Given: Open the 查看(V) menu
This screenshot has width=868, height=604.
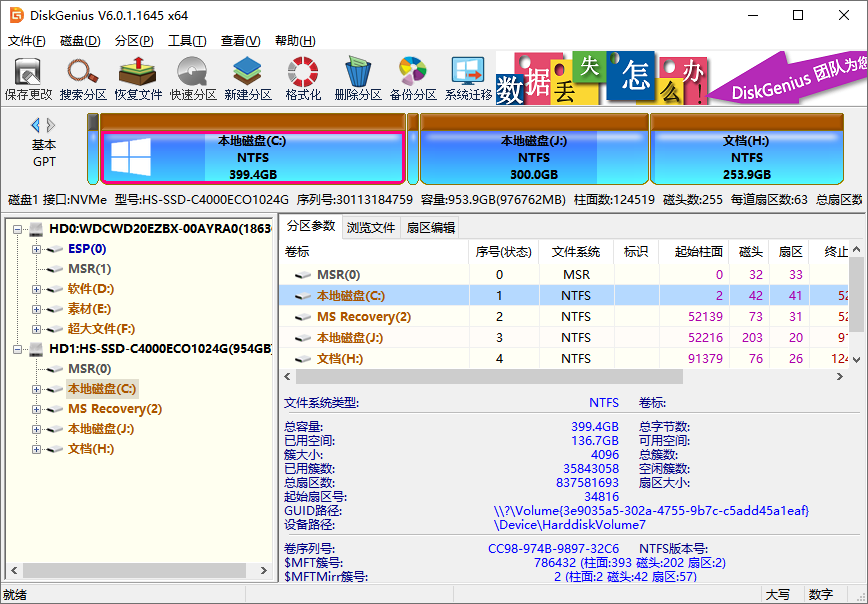Looking at the screenshot, I should pyautogui.click(x=240, y=41).
